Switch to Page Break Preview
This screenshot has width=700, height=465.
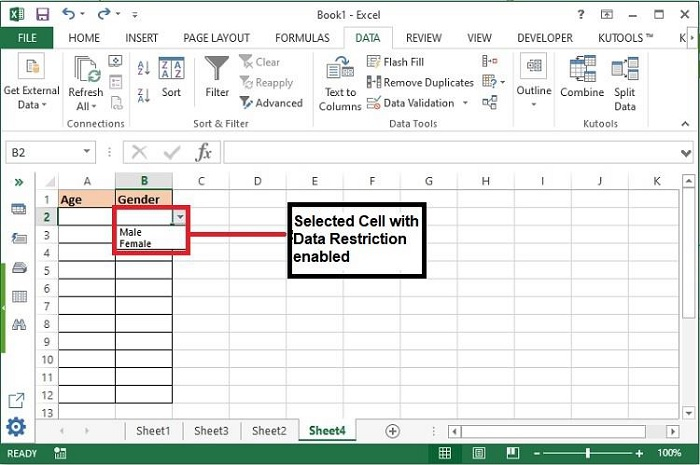[513, 453]
